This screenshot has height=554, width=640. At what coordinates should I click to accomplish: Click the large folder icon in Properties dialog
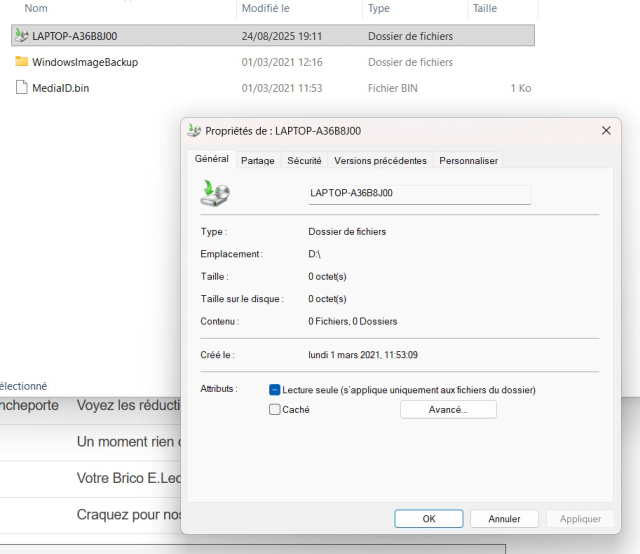(215, 194)
